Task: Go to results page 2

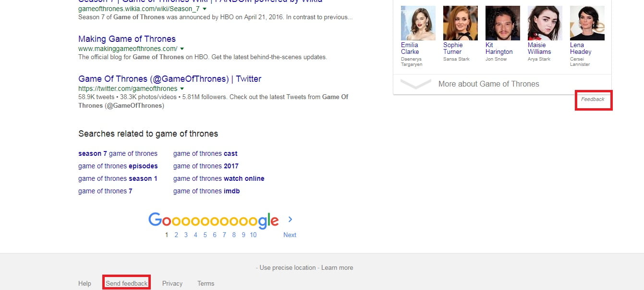Action: pyautogui.click(x=176, y=235)
